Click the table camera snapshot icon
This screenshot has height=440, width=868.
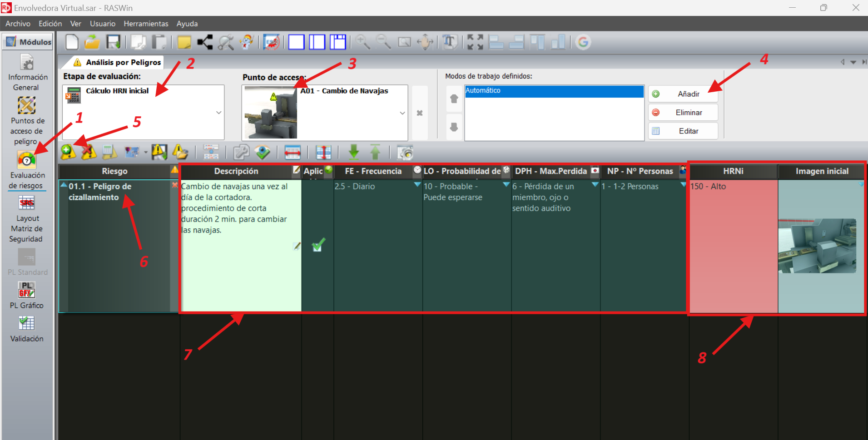[405, 152]
